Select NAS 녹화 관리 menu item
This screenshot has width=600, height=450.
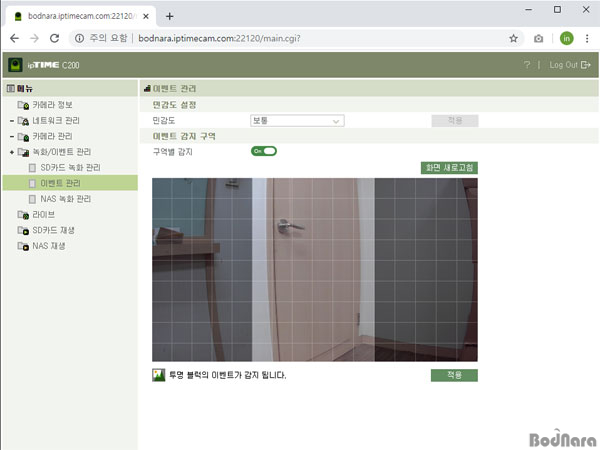[72, 199]
